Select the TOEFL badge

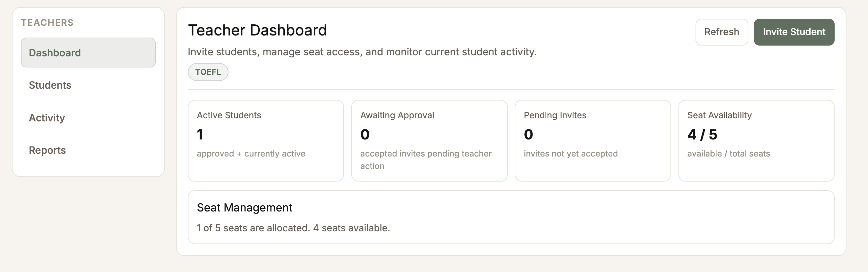coord(208,72)
